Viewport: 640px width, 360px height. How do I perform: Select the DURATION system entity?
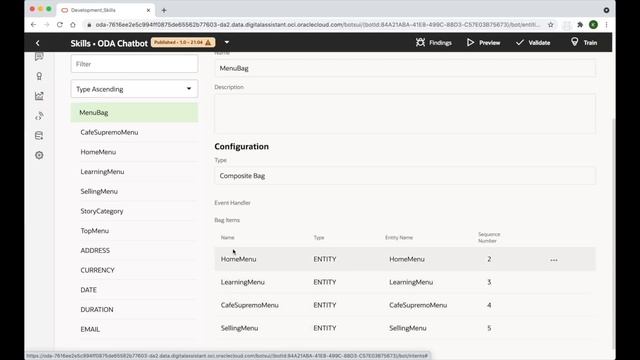134,309
